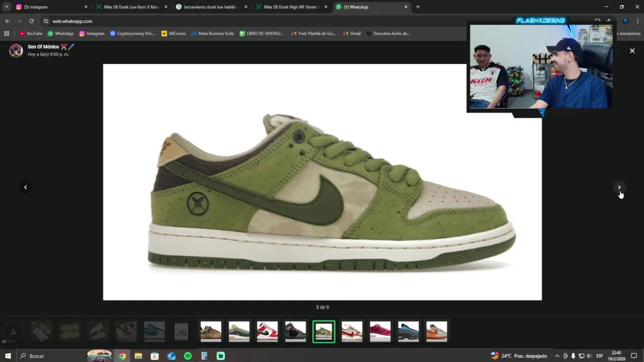Open the 24°C weather widget

[x=519, y=356]
